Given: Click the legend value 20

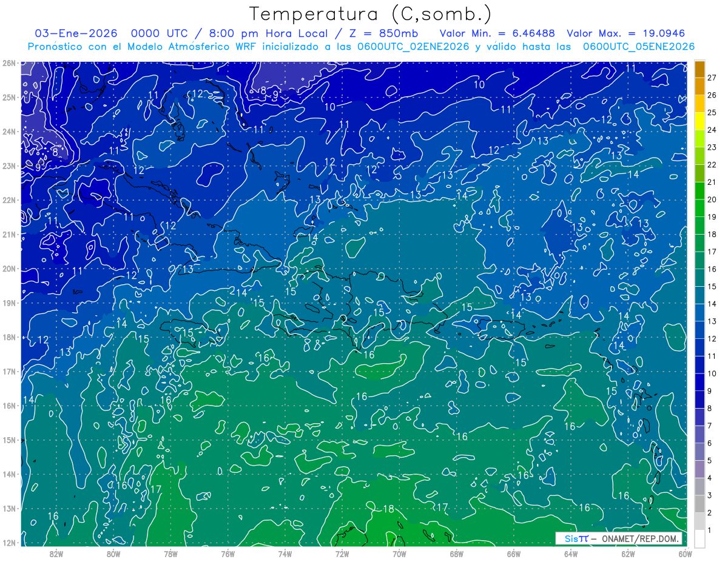Looking at the screenshot, I should pos(712,199).
